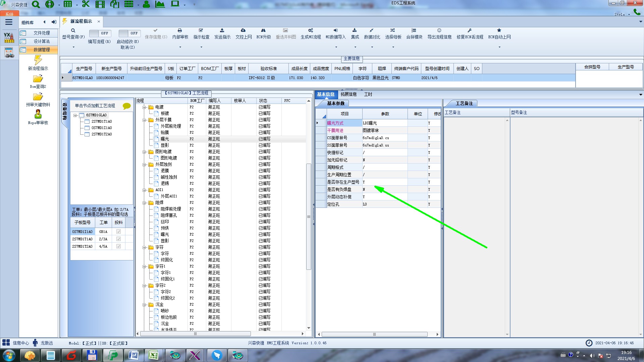
Task: Open dropdown arrow under 型号查询(F)
Action: click(73, 47)
